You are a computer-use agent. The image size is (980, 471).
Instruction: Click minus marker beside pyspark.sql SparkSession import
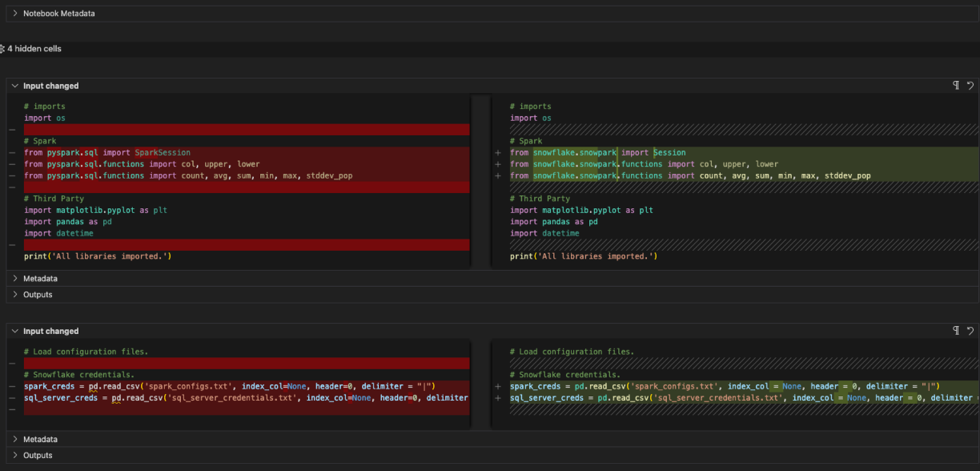click(x=12, y=153)
